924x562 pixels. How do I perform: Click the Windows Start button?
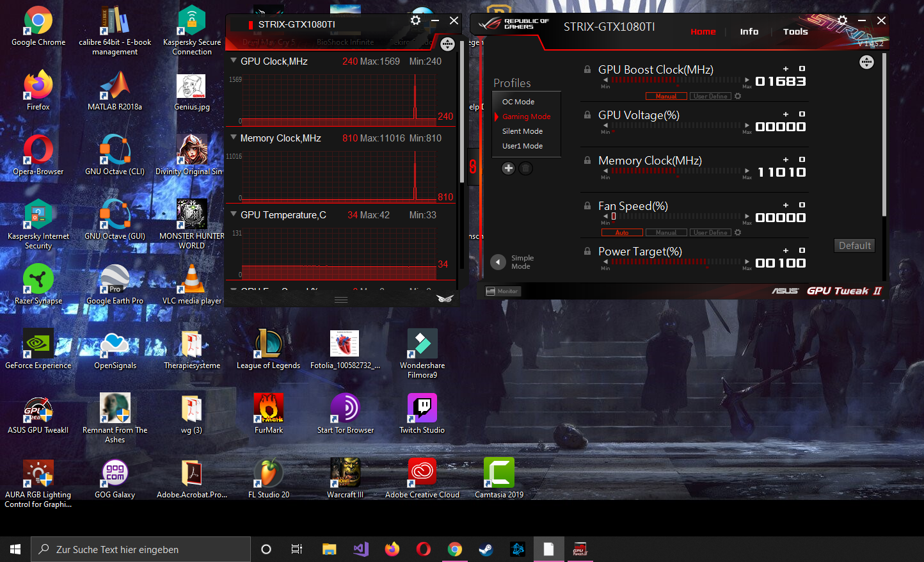click(x=15, y=549)
